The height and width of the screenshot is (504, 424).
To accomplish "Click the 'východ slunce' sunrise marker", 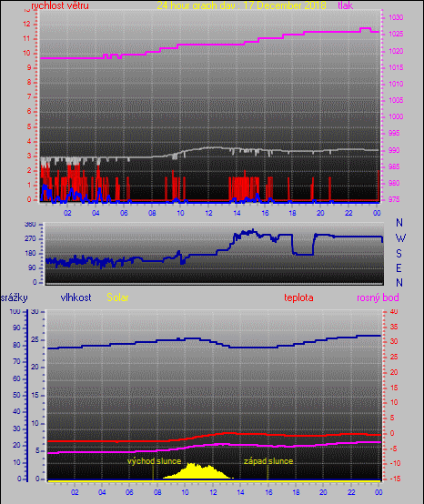I will click(x=154, y=461).
